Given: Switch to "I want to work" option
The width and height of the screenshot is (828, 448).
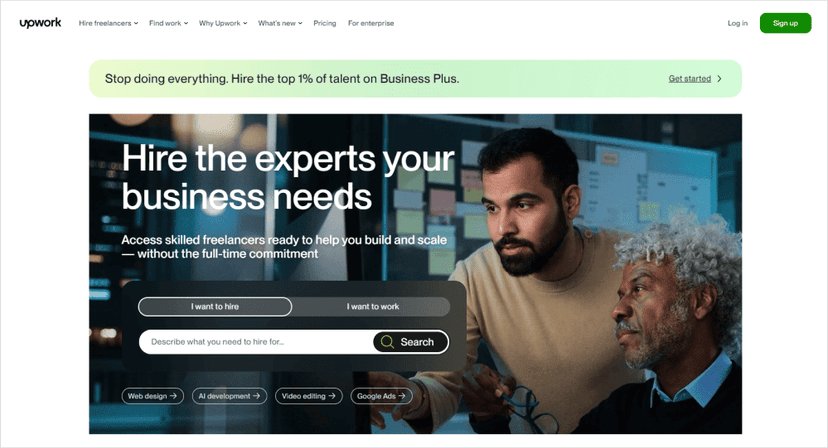Looking at the screenshot, I should point(373,306).
